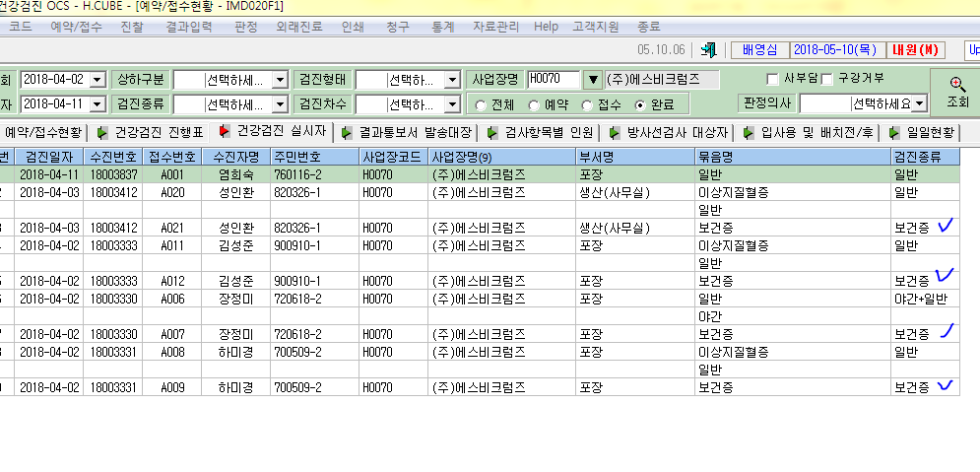Enable the 구강거부 checkbox
The height and width of the screenshot is (472, 980).
(x=827, y=79)
